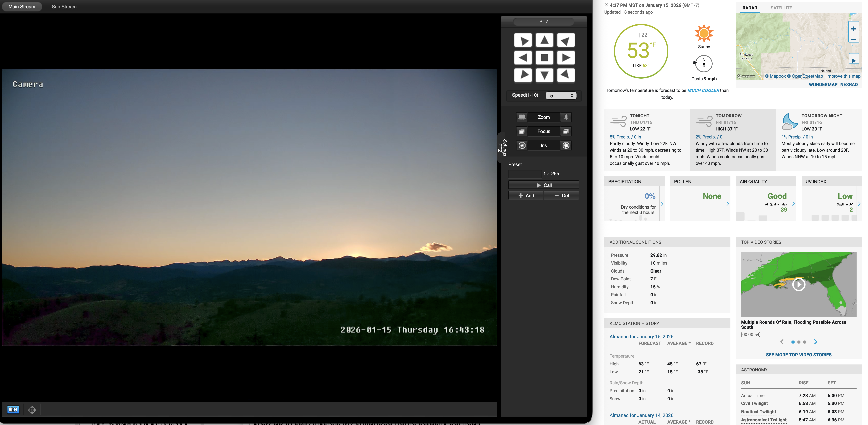Open the WunderMap link
Screen dimensions: 868x425
[x=823, y=85]
